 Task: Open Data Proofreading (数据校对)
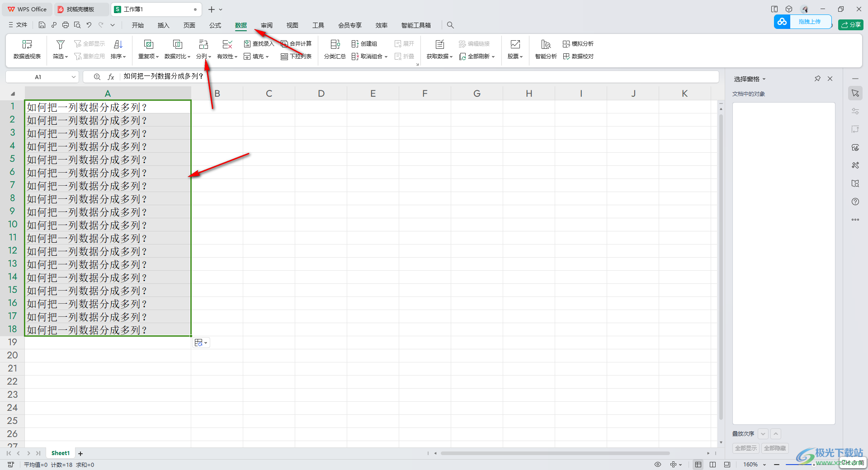(578, 56)
